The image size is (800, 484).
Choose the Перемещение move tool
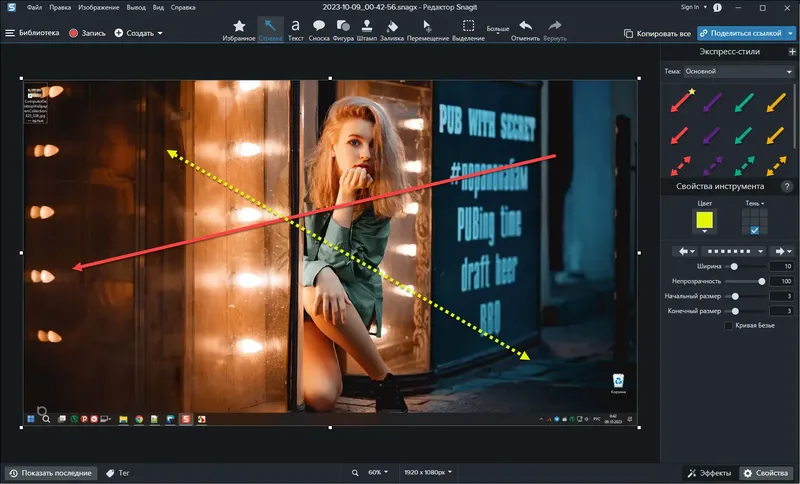pyautogui.click(x=428, y=29)
